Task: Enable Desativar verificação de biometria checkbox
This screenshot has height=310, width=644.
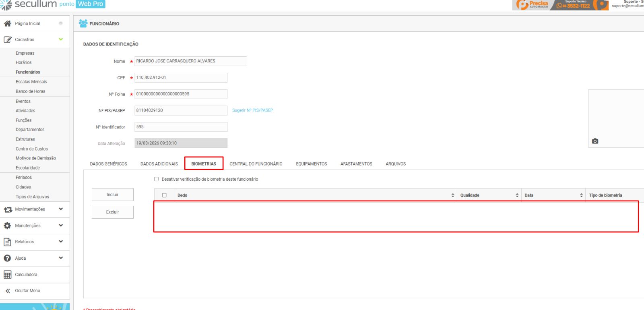Action: click(157, 179)
